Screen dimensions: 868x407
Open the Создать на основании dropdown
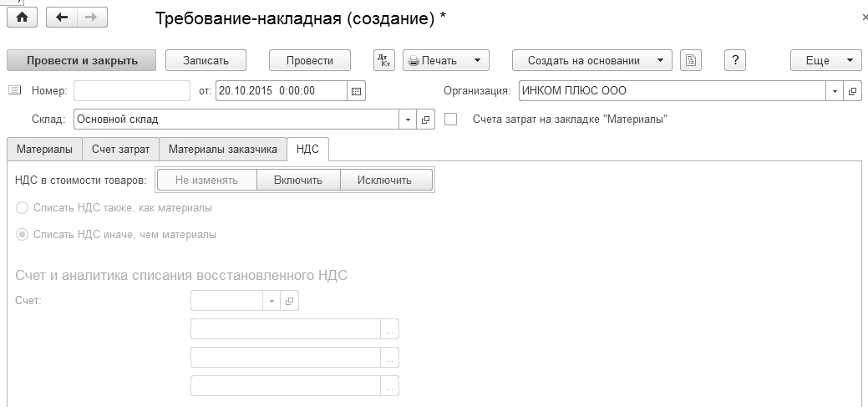point(591,60)
